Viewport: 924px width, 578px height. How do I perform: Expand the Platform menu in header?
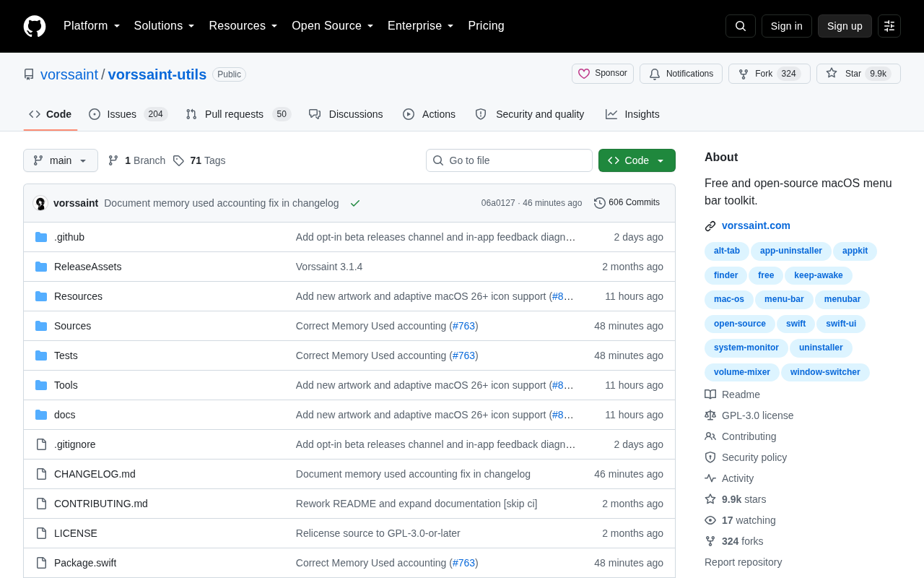[x=92, y=26]
